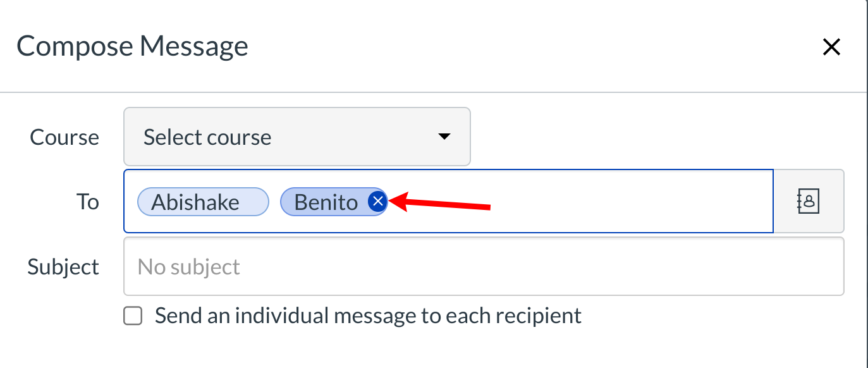
Task: Click empty space in the To recipients field
Action: (632, 202)
